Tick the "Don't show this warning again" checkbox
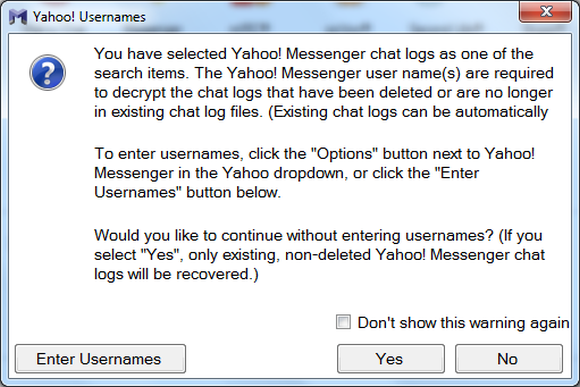580x387 pixels. click(343, 322)
